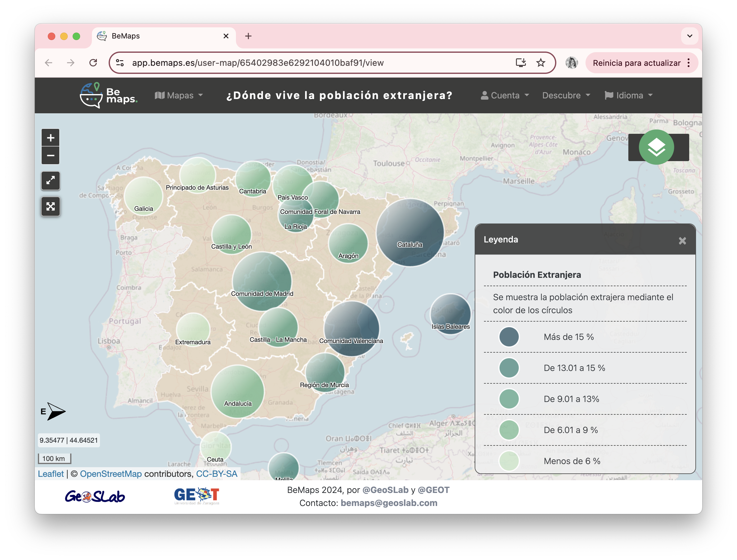Click the Más de 15 % swatch

tap(509, 337)
